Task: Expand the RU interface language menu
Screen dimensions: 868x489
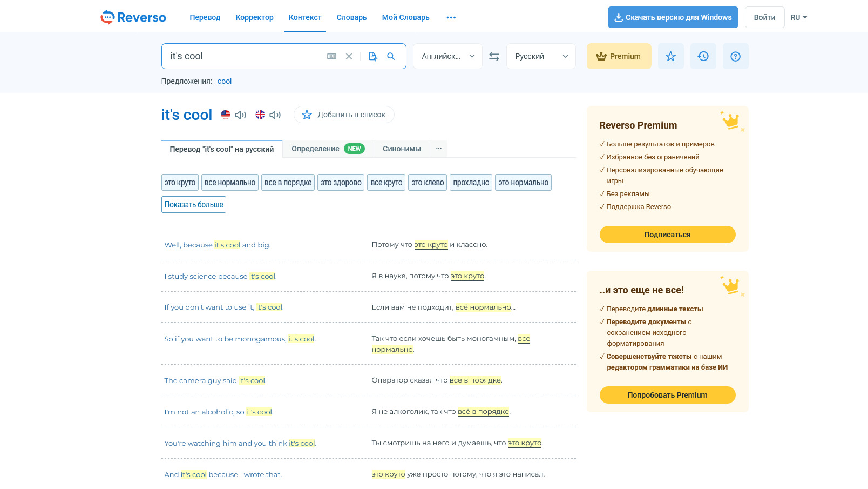Action: tap(798, 17)
